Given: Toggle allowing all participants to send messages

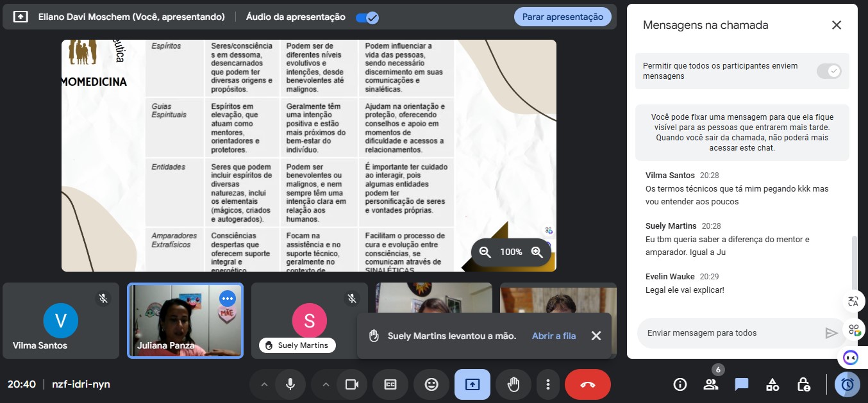Looking at the screenshot, I should pyautogui.click(x=828, y=71).
